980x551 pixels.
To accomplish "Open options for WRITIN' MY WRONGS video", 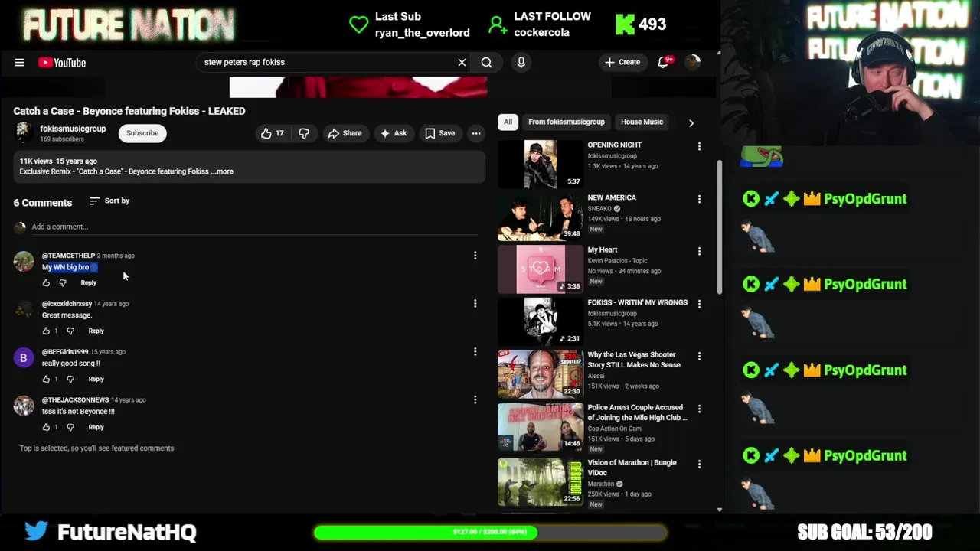I will [x=699, y=304].
